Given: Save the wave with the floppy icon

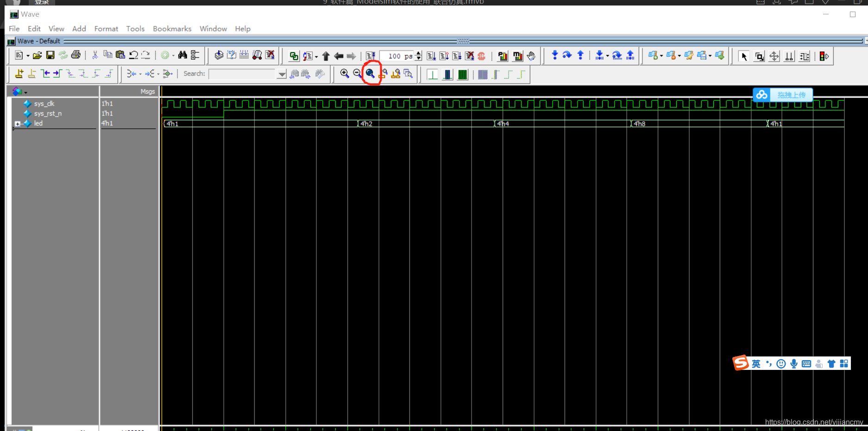Looking at the screenshot, I should [x=50, y=56].
